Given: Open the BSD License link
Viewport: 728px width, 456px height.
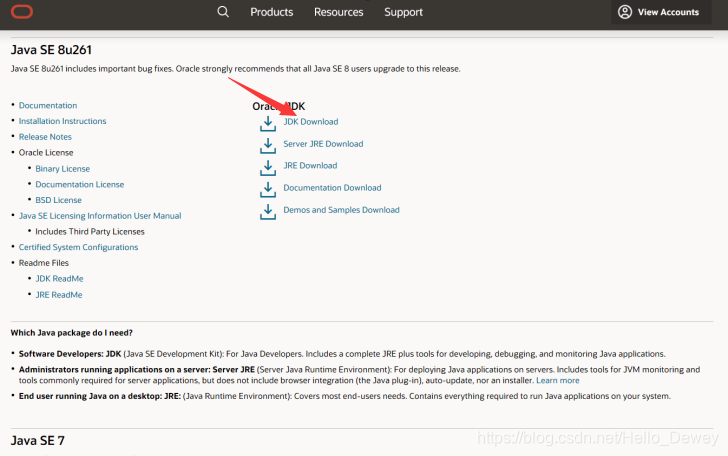Looking at the screenshot, I should (x=58, y=200).
